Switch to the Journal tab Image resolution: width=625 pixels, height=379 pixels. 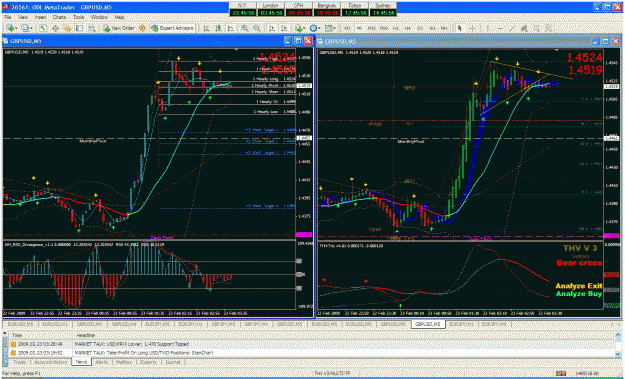[x=172, y=362]
